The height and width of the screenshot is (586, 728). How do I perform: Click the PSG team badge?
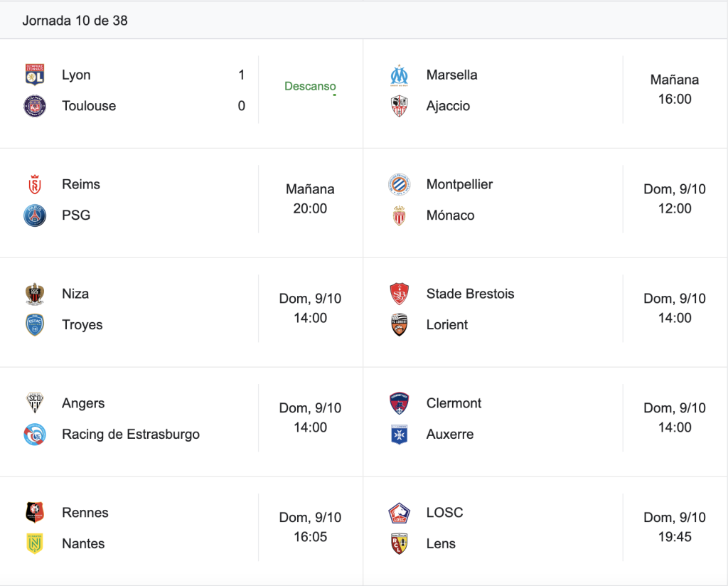point(35,215)
